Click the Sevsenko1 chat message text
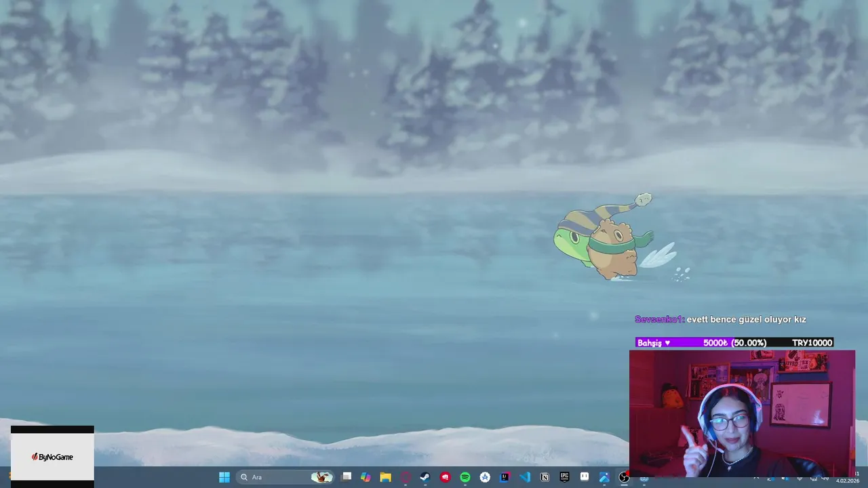 tap(747, 319)
